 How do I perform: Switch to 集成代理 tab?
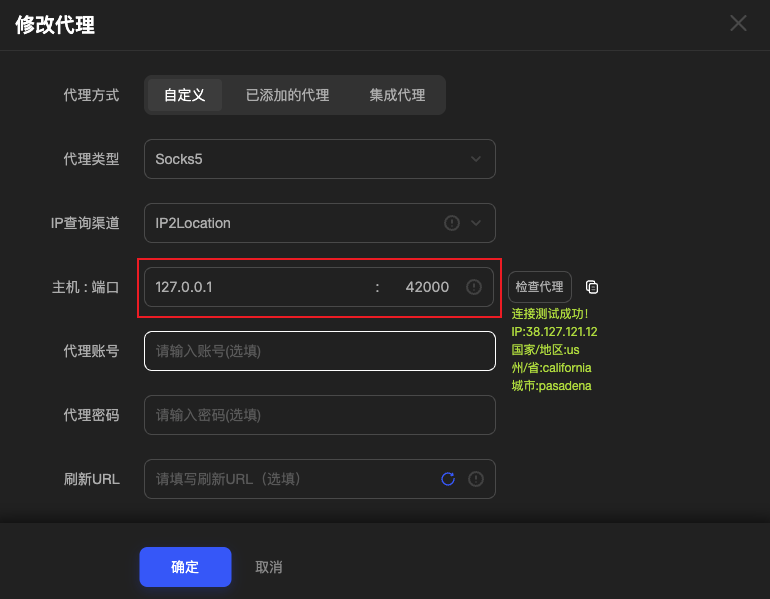coord(397,95)
